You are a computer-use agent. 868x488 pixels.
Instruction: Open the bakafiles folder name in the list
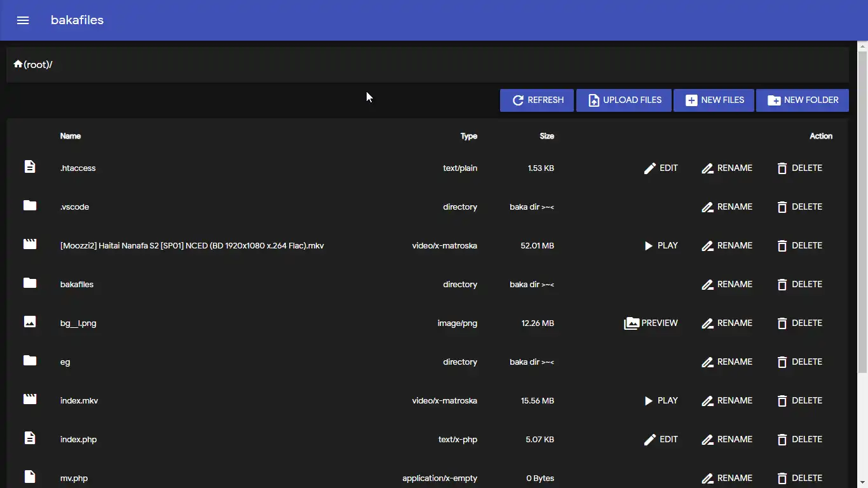point(77,285)
